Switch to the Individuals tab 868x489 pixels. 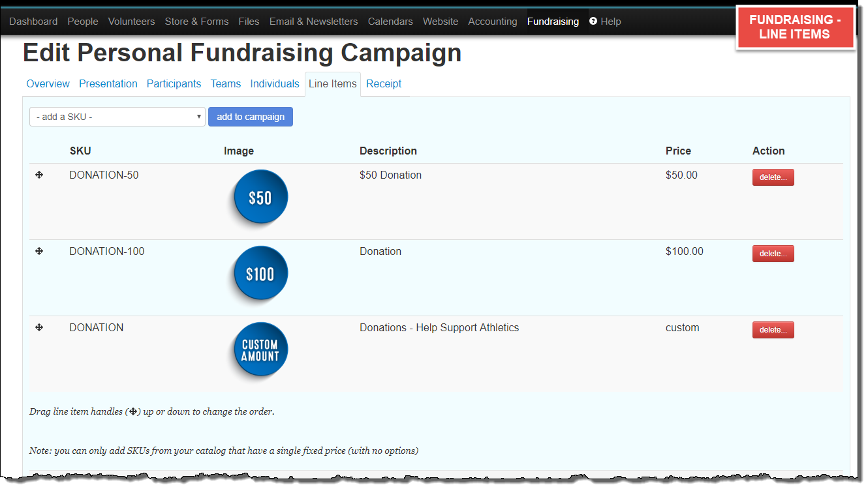coord(275,83)
